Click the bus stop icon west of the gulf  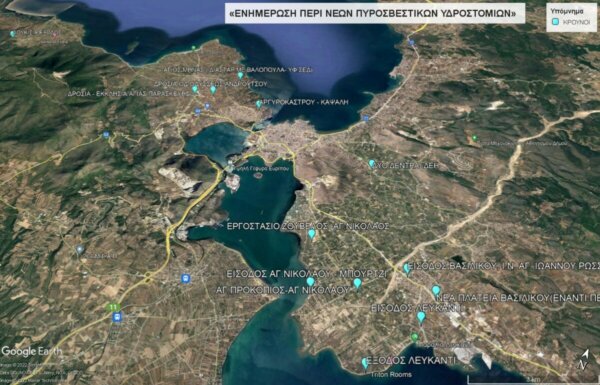[186, 278]
